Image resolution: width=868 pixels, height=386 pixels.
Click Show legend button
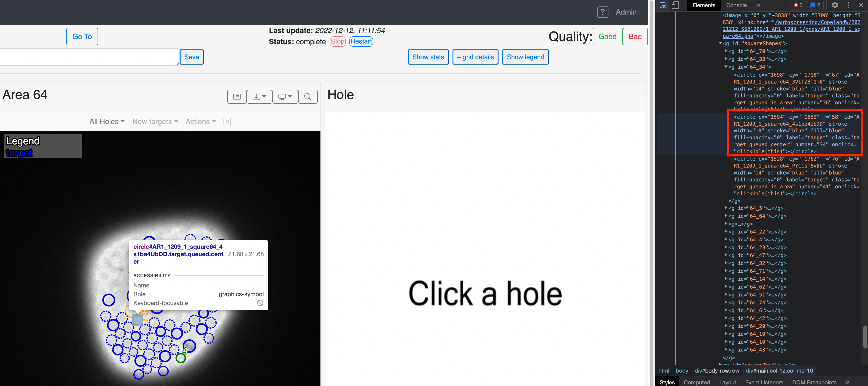point(525,57)
